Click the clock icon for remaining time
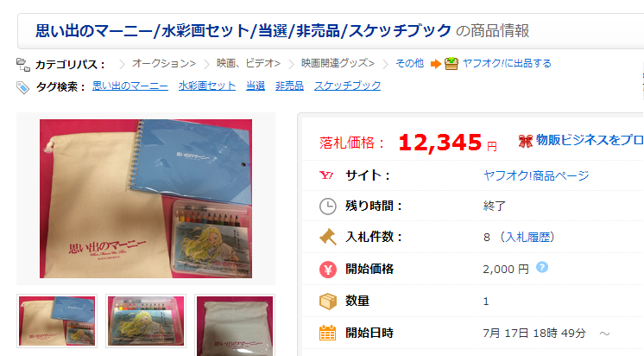Viewport: 644px width, 356px height. click(328, 206)
